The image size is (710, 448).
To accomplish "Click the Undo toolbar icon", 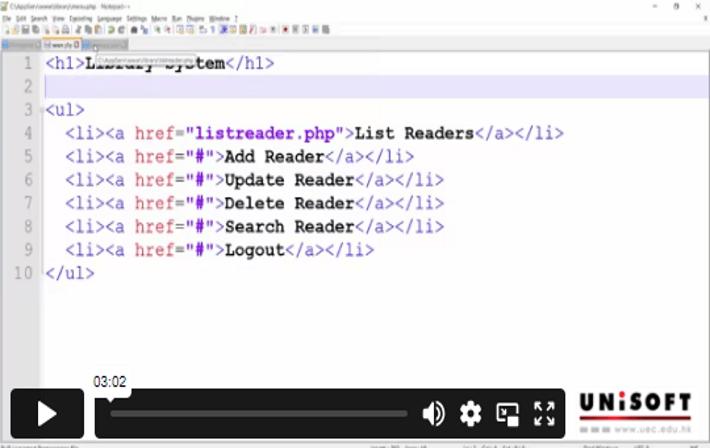I will [110, 30].
